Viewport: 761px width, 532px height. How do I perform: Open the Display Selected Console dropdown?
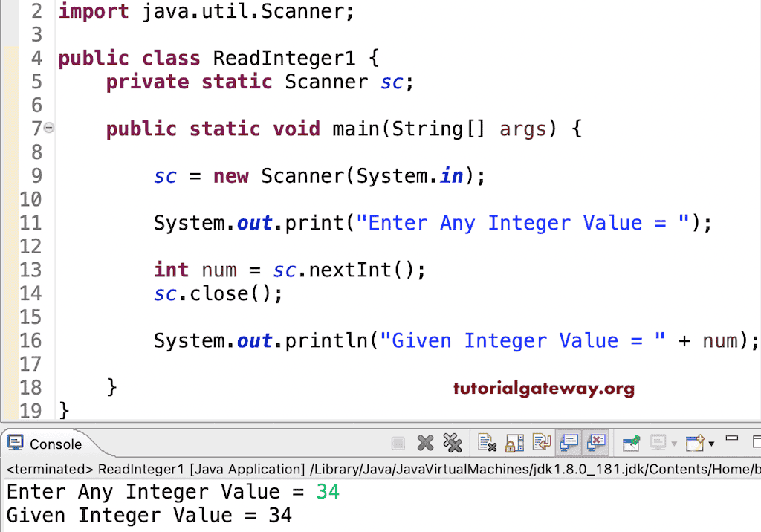673,444
